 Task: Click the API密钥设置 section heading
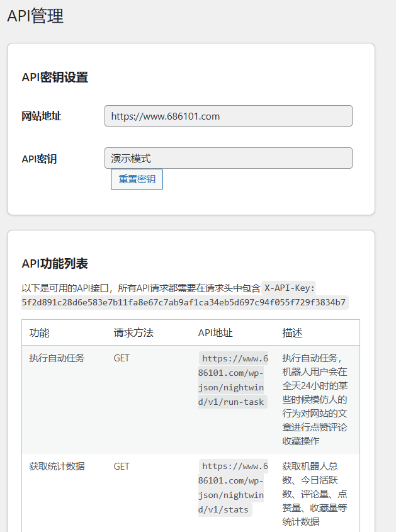(55, 77)
